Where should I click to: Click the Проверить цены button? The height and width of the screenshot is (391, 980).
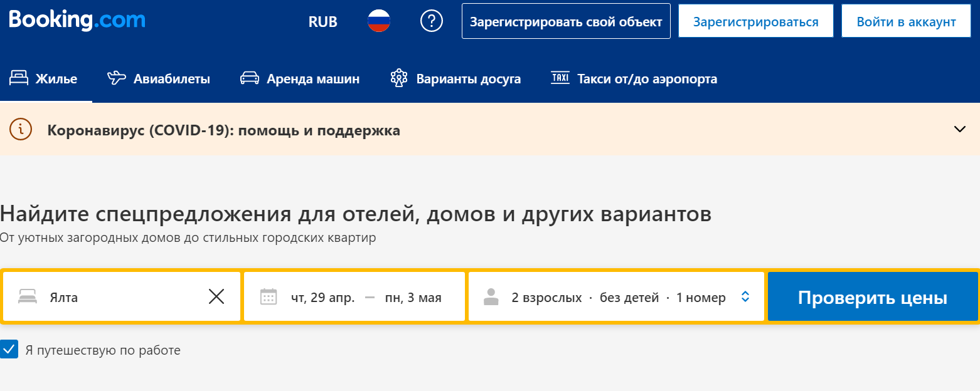coord(873,297)
